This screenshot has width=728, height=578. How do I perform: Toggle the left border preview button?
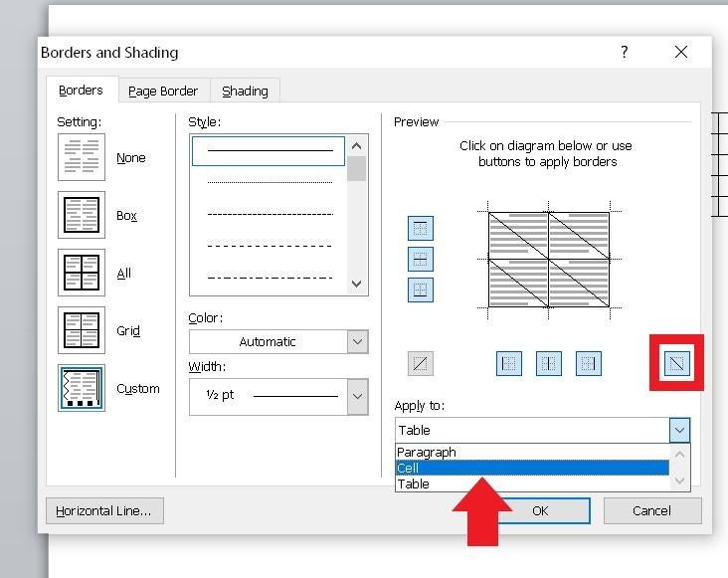(509, 363)
